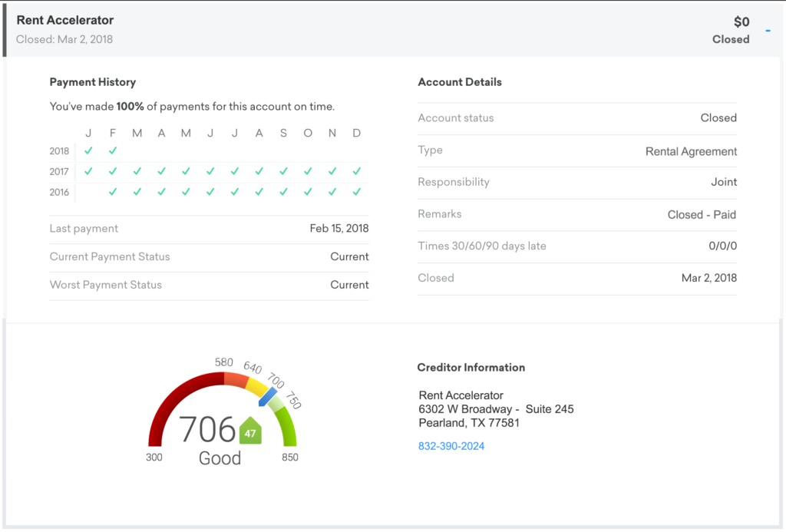Select the Rent Accelerator account title
786x532 pixels.
coord(65,21)
